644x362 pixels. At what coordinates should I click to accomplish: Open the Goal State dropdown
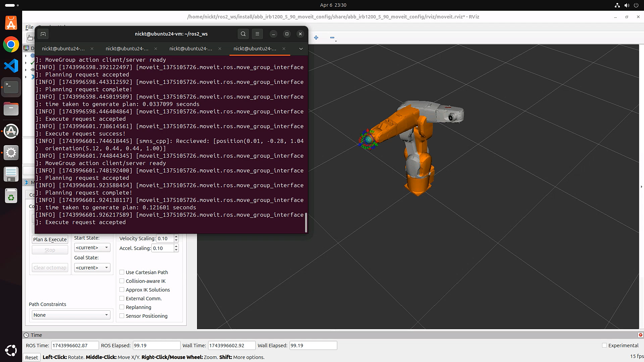(92, 268)
